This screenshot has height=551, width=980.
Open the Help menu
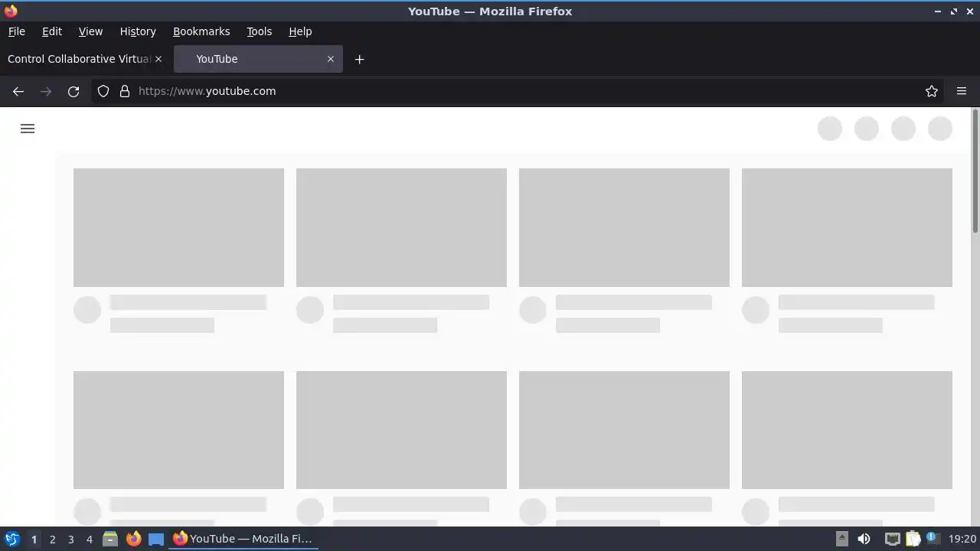coord(300,31)
